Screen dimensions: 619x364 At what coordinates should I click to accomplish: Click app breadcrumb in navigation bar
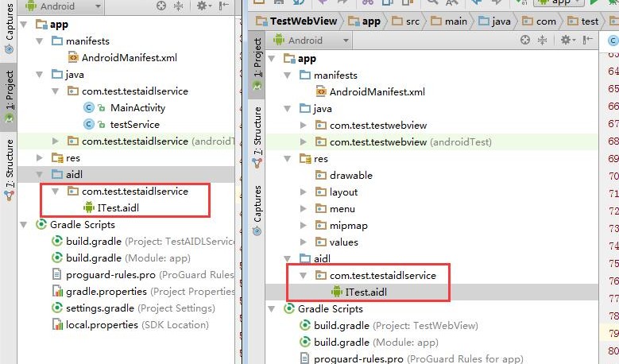tap(365, 21)
